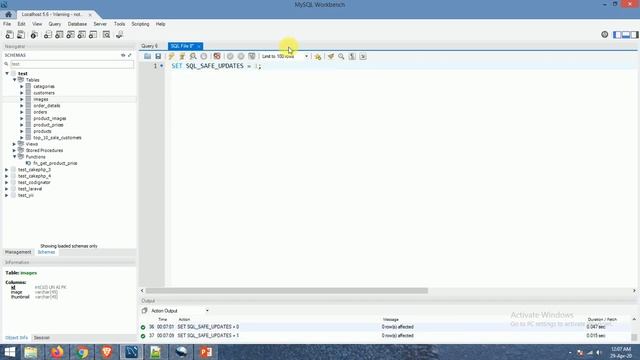Save the script with floppy disk icon
Screen dimensions: 640x360
(x=158, y=56)
